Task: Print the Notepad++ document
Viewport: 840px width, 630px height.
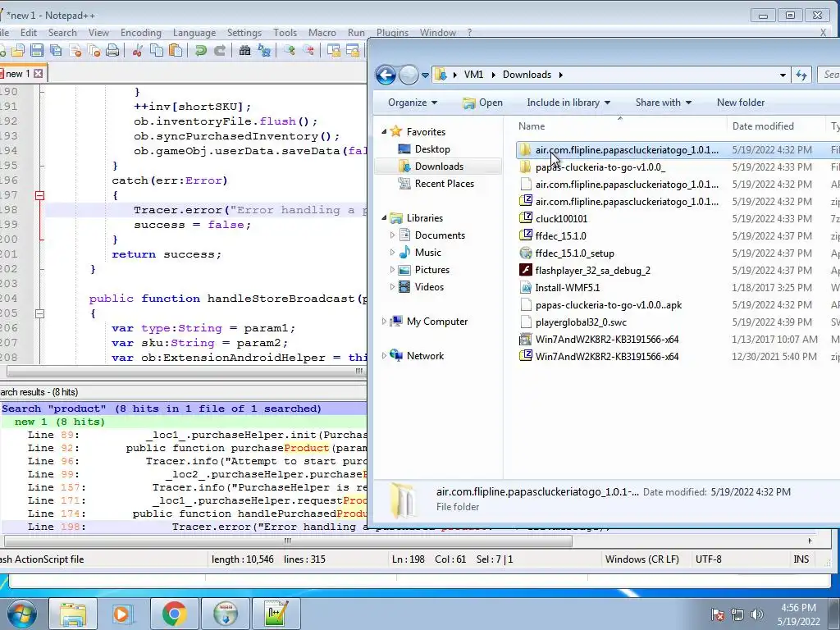Action: pos(112,51)
